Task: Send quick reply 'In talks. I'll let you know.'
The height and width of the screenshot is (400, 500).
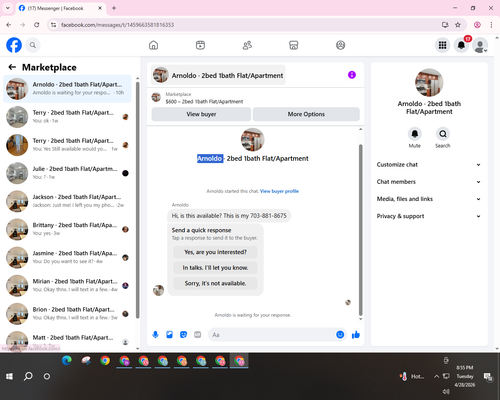Action: click(x=215, y=268)
